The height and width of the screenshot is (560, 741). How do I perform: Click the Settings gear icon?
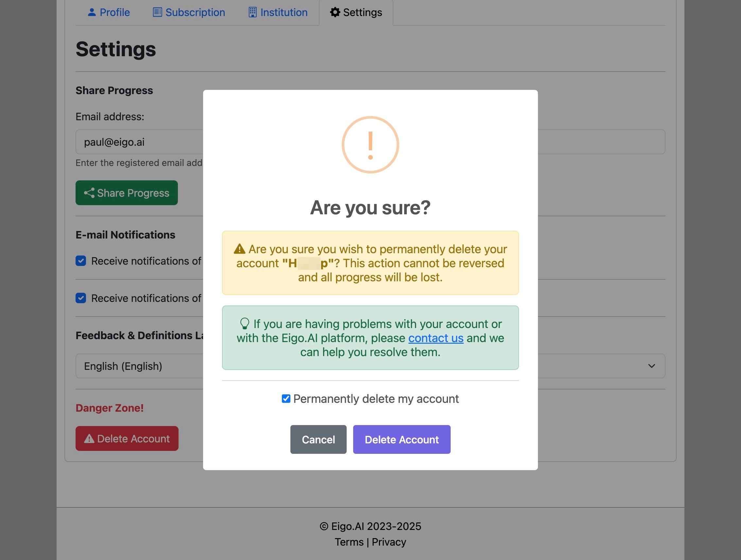click(335, 12)
